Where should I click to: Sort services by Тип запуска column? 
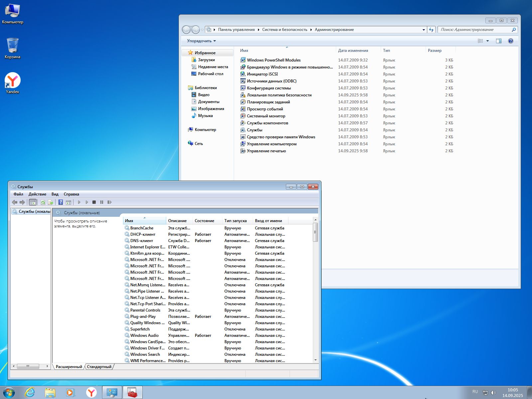237,221
